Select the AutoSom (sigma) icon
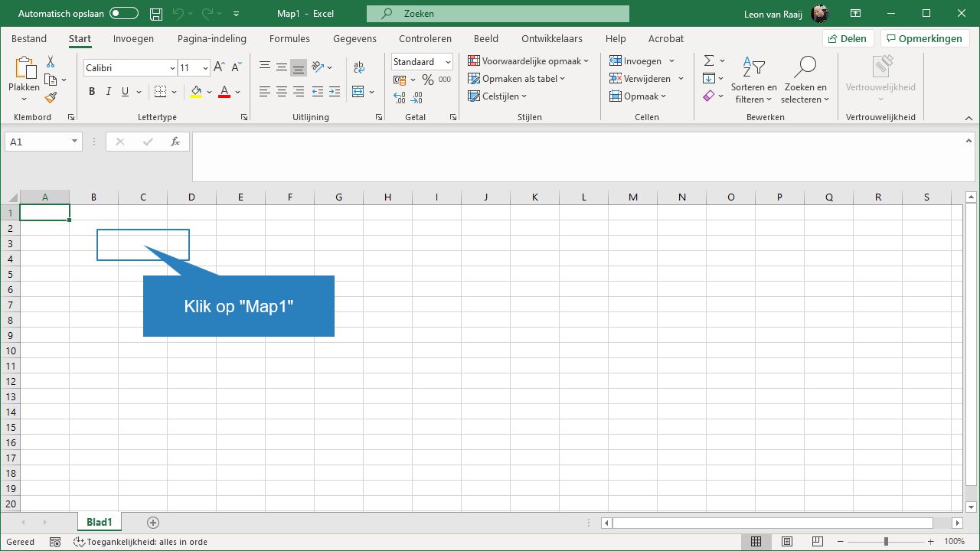The height and width of the screenshot is (551, 980). pos(708,60)
